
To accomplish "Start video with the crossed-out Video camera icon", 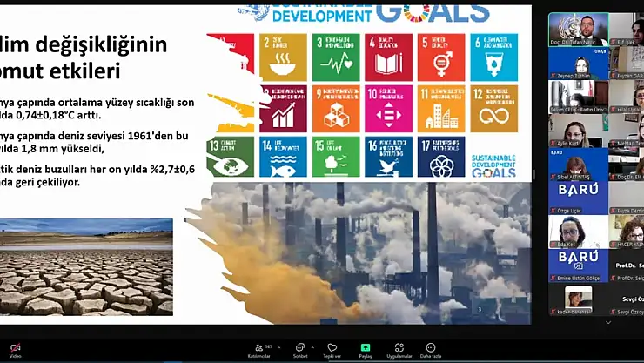I will pyautogui.click(x=15, y=351).
